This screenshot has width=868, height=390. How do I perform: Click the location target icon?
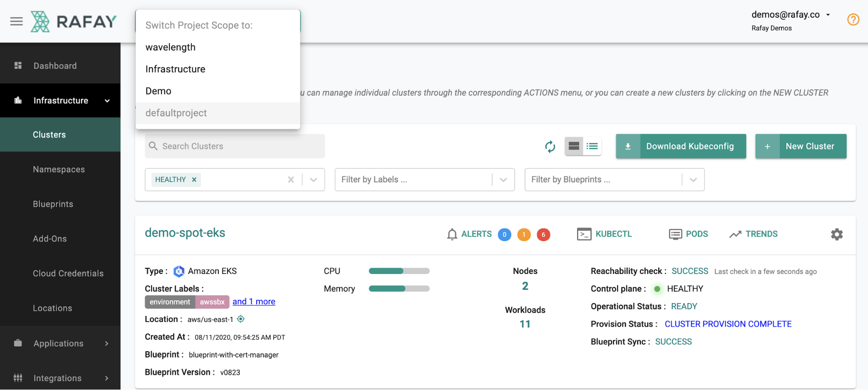point(241,319)
